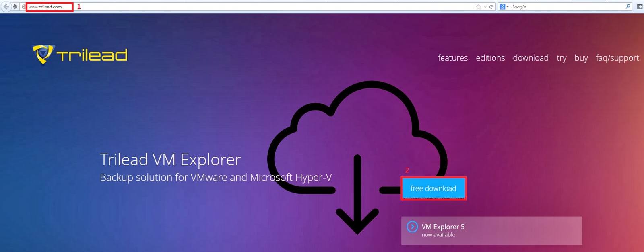Screen dimensions: 644x252
Task: Click the magnifier search icon in search box
Action: tap(628, 7)
